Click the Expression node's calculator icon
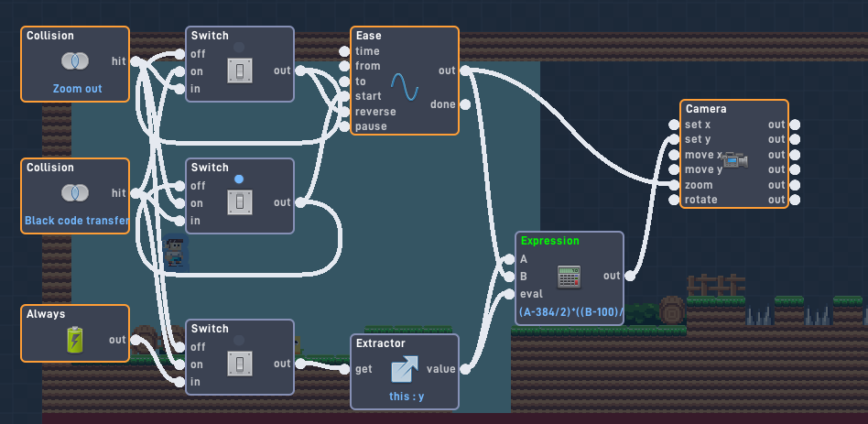868x424 pixels. click(569, 277)
